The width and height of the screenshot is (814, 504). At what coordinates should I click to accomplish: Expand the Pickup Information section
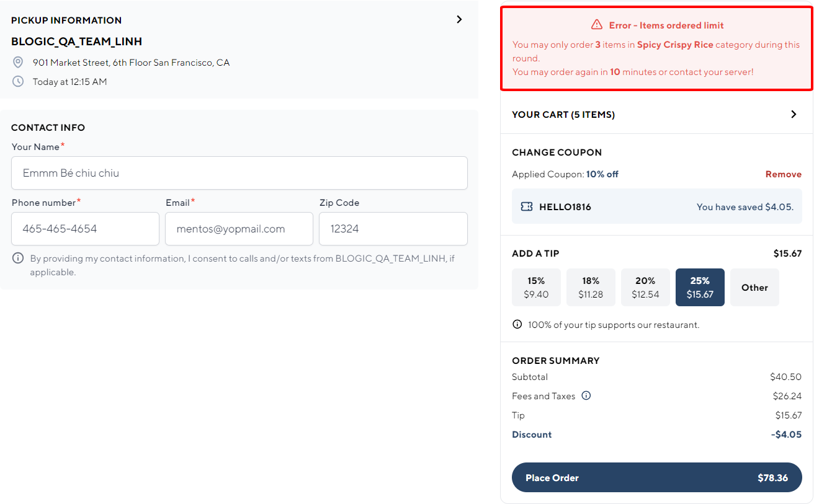coord(458,19)
